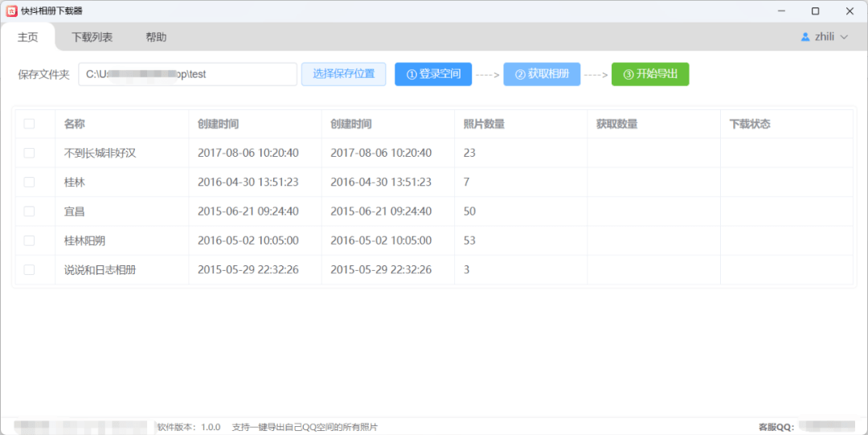Screen dimensions: 868x435
Task: Open the 帮助 tab
Action: tap(156, 37)
